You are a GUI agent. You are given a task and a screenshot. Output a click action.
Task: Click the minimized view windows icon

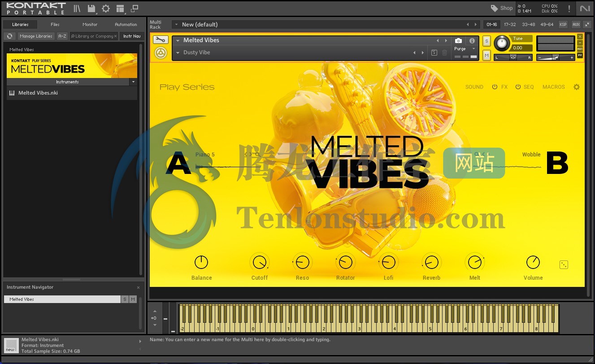coord(135,9)
